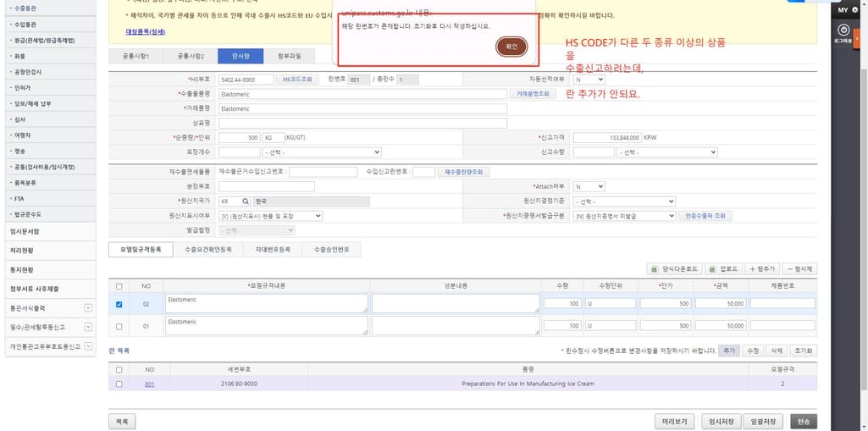868x431 pixels.
Task: Click the MY menu in the dark sidebar
Action: pos(843,10)
